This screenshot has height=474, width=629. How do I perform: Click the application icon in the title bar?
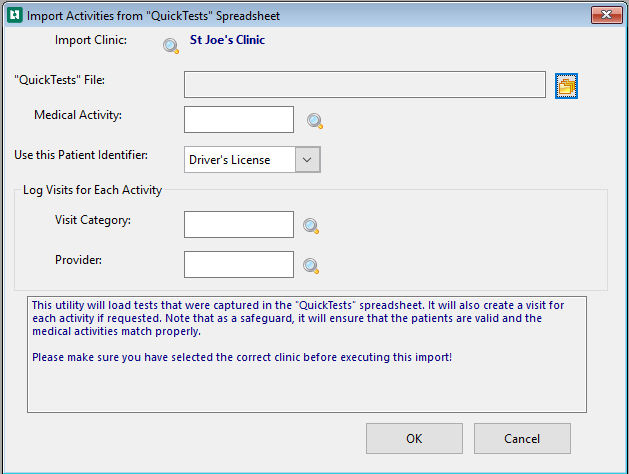[x=15, y=15]
